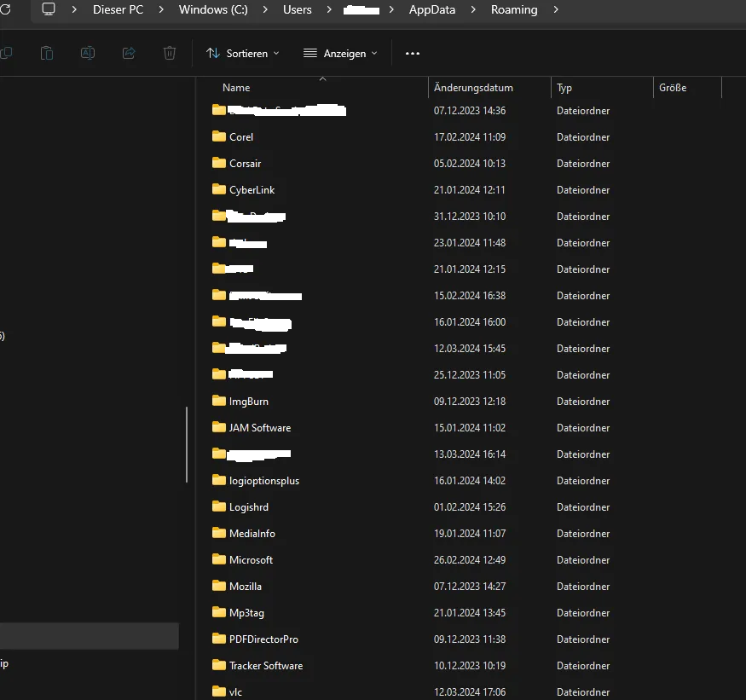Click the Logishrd folder icon

219,506
